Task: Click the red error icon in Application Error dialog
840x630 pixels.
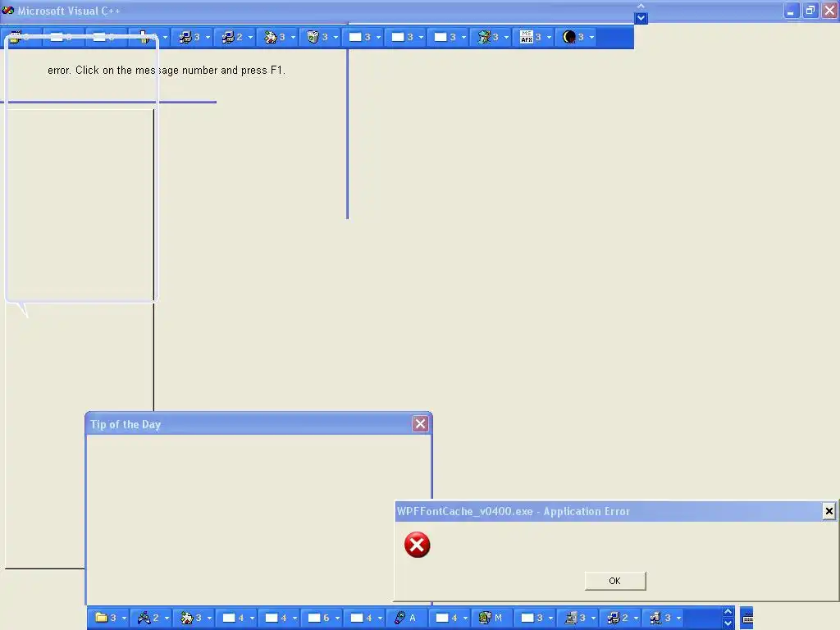Action: click(417, 545)
